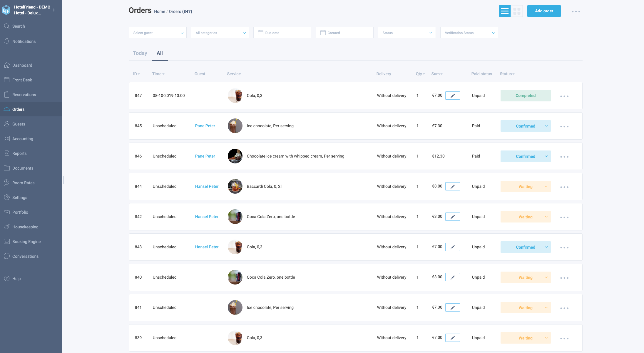Sort orders by Status column header
The width and height of the screenshot is (644, 353).
(x=507, y=74)
